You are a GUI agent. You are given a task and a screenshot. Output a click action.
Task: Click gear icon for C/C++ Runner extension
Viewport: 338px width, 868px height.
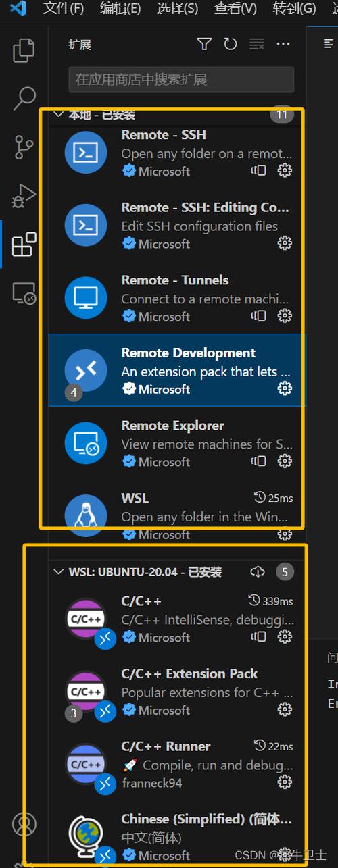285,782
